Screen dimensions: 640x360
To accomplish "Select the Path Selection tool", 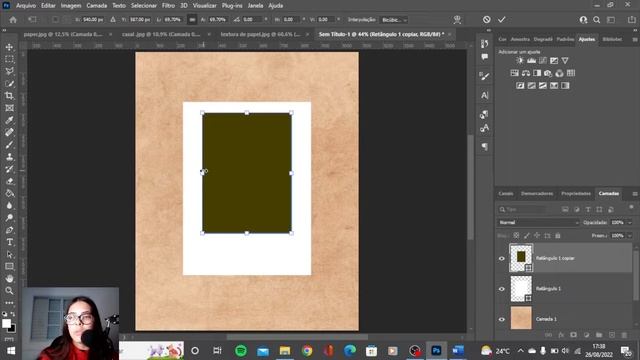I will tap(9, 254).
